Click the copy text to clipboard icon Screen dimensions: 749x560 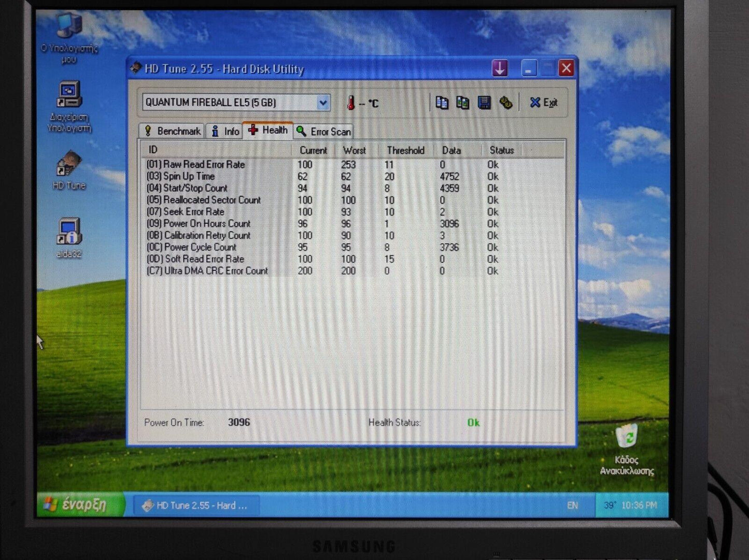coord(442,103)
